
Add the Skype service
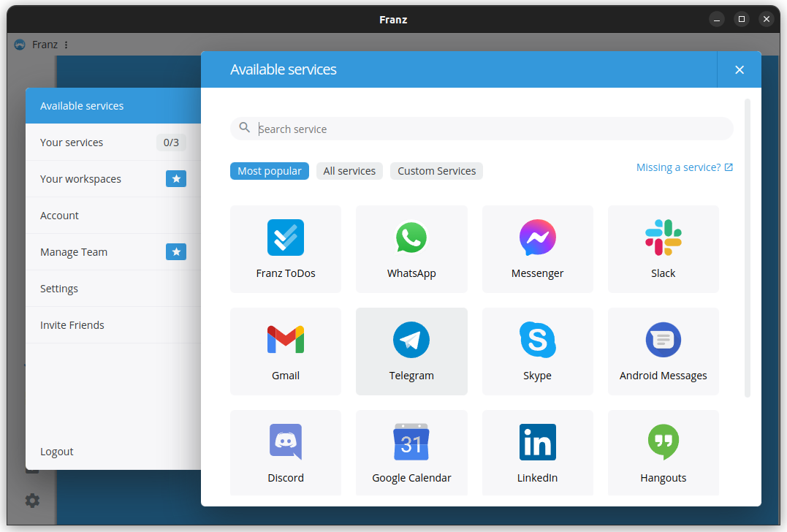537,351
